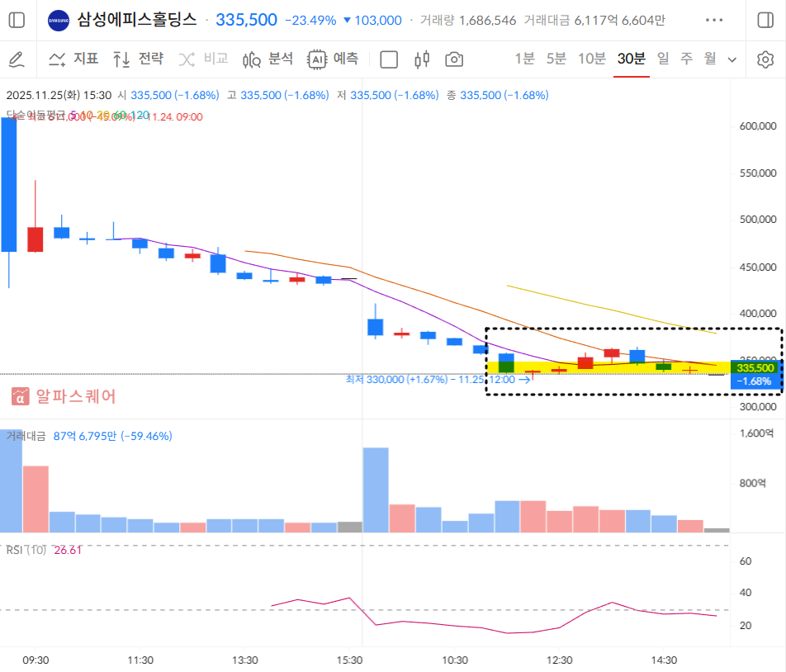Image resolution: width=786 pixels, height=672 pixels.
Task: Toggle the right side panel
Action: pos(765,21)
